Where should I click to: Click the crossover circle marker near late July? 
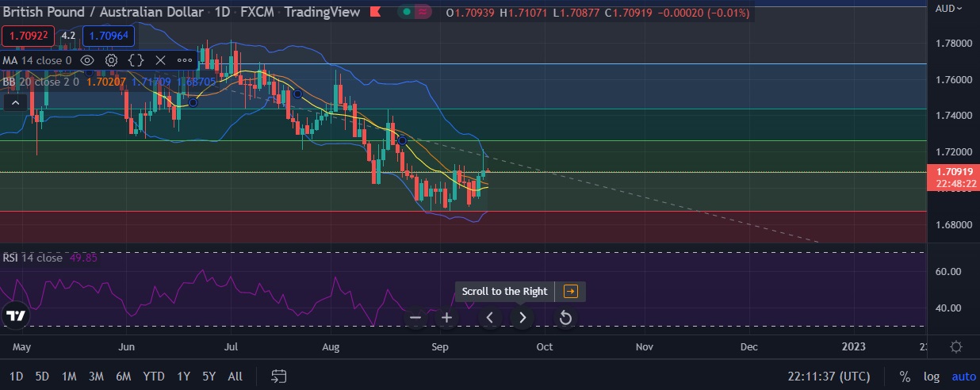click(x=297, y=94)
